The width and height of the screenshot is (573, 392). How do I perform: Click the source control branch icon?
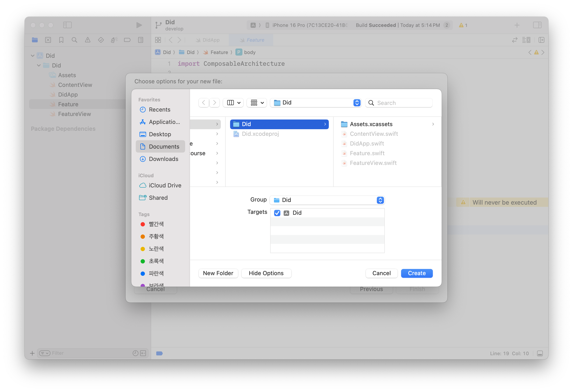coord(158,25)
